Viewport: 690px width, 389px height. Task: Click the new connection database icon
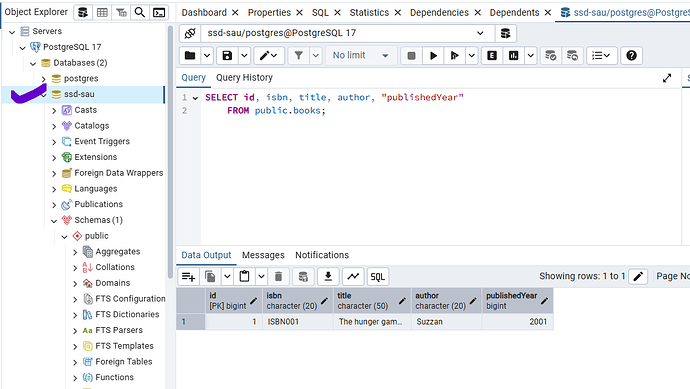pos(505,33)
